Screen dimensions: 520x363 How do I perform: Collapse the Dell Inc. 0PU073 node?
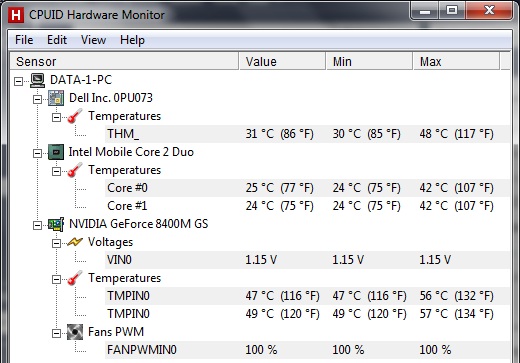coord(37,99)
